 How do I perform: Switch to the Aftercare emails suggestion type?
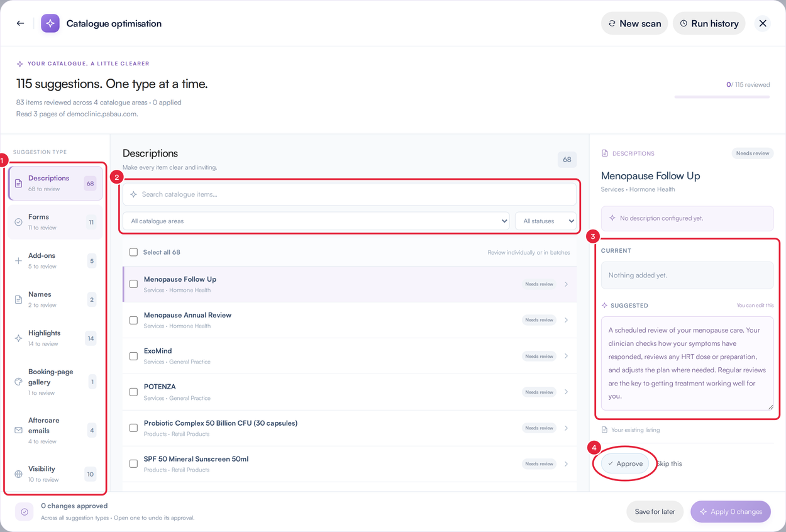tap(55, 431)
